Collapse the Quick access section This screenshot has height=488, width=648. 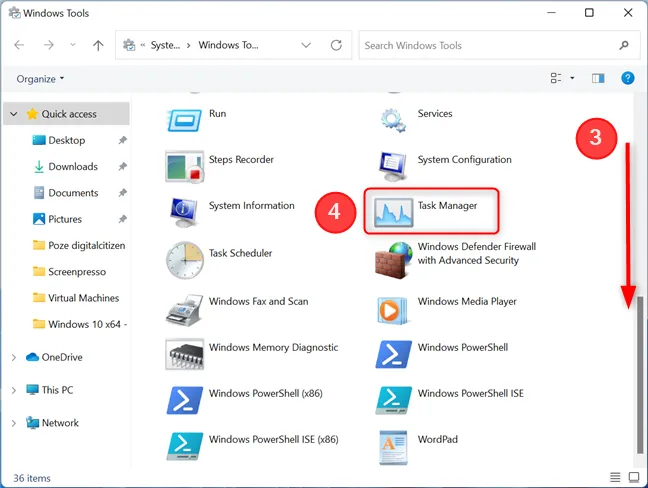point(14,114)
